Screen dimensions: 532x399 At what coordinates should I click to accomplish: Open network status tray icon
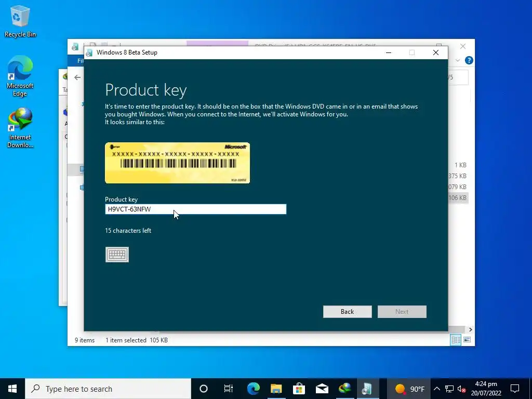tap(449, 389)
